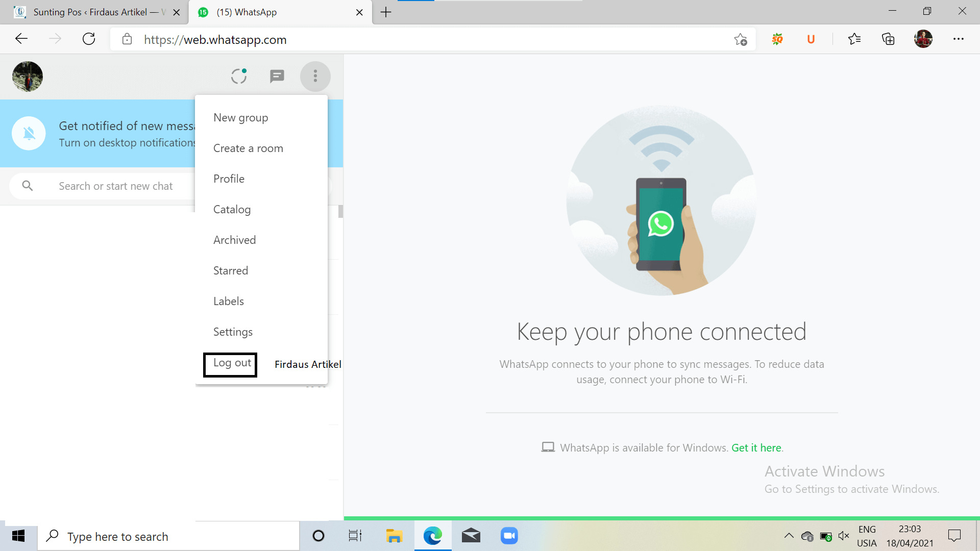View site lock information icon
Screen dimensions: 980x551
(127, 39)
